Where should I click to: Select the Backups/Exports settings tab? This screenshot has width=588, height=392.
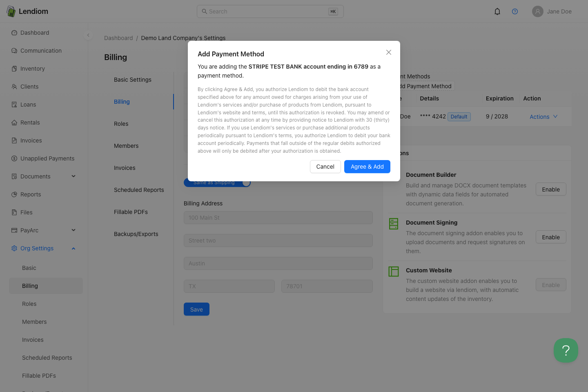pyautogui.click(x=136, y=234)
